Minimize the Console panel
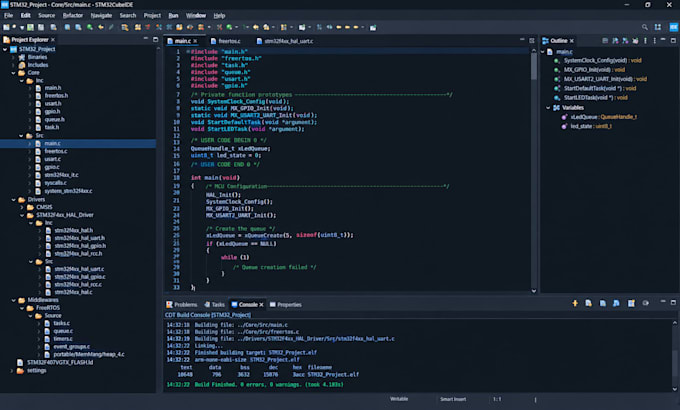 pos(663,302)
